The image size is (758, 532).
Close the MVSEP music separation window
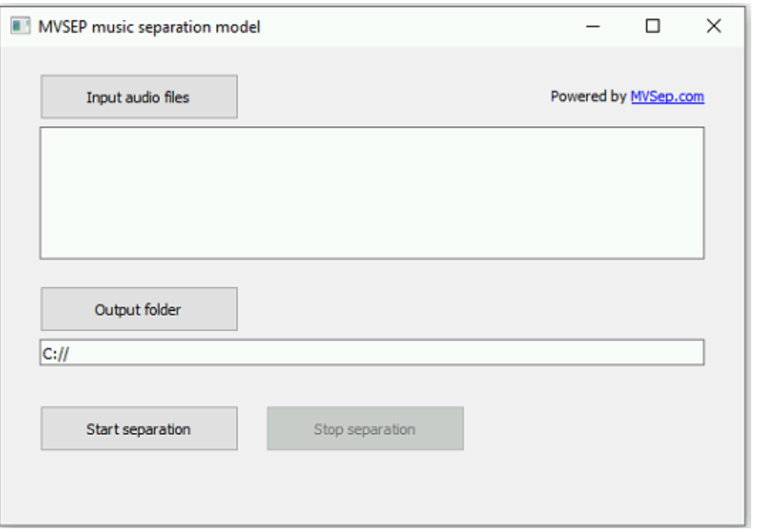pos(713,27)
